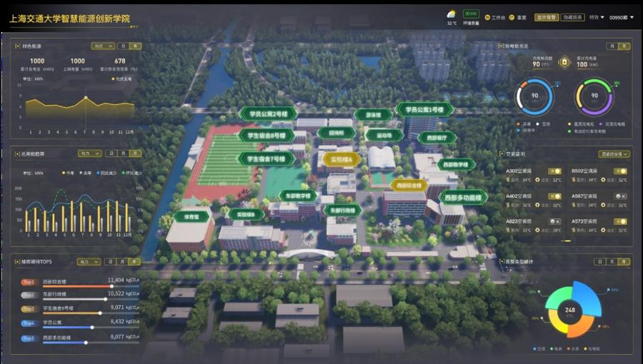Click the alarm donut chart center 248
Image resolution: width=643 pixels, height=364 pixels.
[x=570, y=310]
